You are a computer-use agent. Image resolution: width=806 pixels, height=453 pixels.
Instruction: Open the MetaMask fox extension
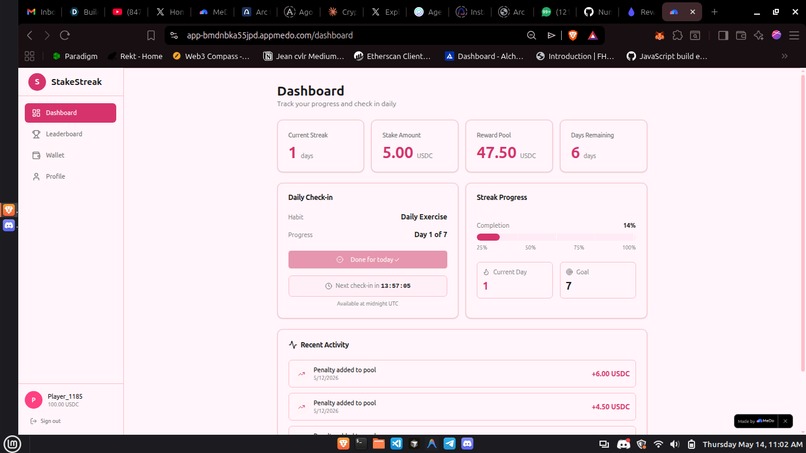pyautogui.click(x=660, y=35)
